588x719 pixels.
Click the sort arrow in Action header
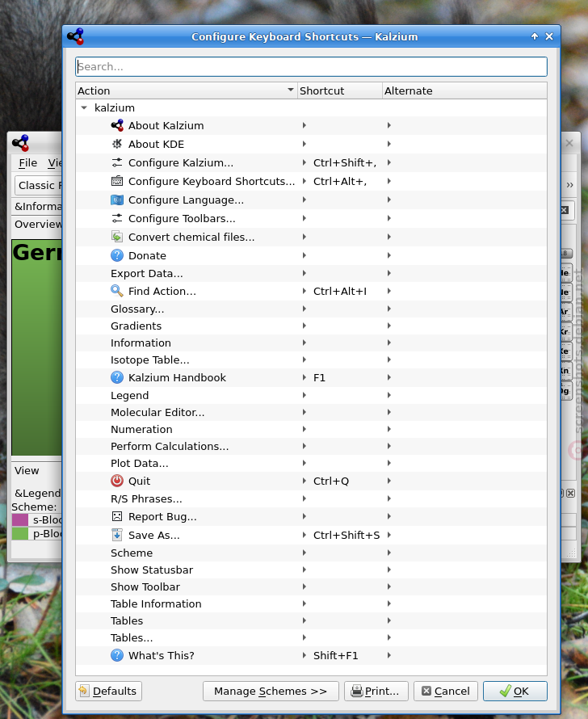(x=291, y=90)
